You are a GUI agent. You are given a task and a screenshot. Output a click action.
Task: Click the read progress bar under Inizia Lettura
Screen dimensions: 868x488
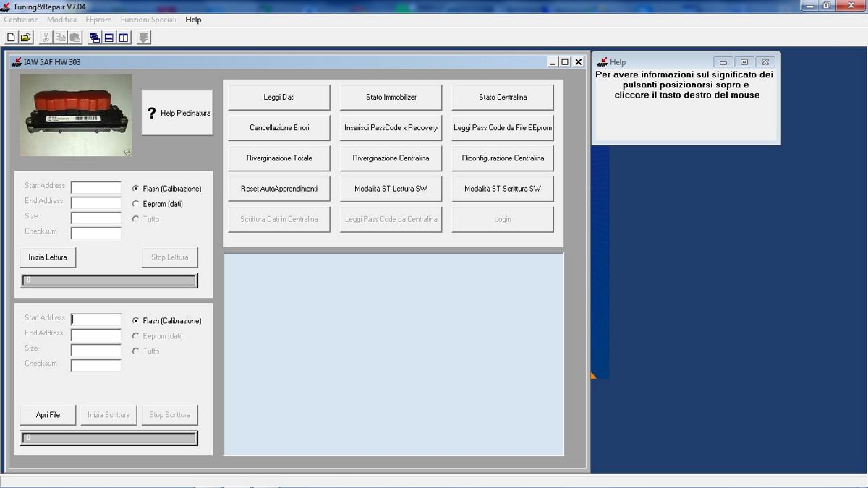pos(109,281)
